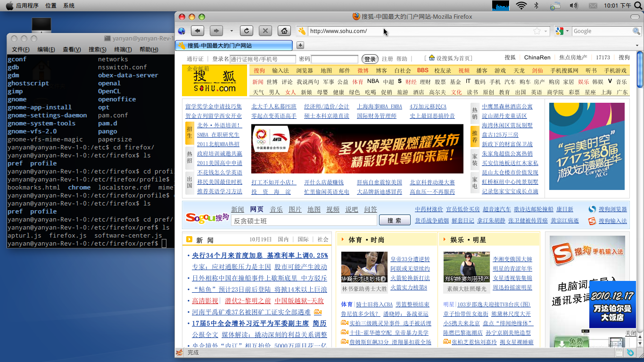Click the 密码 password input field

pos(335,59)
